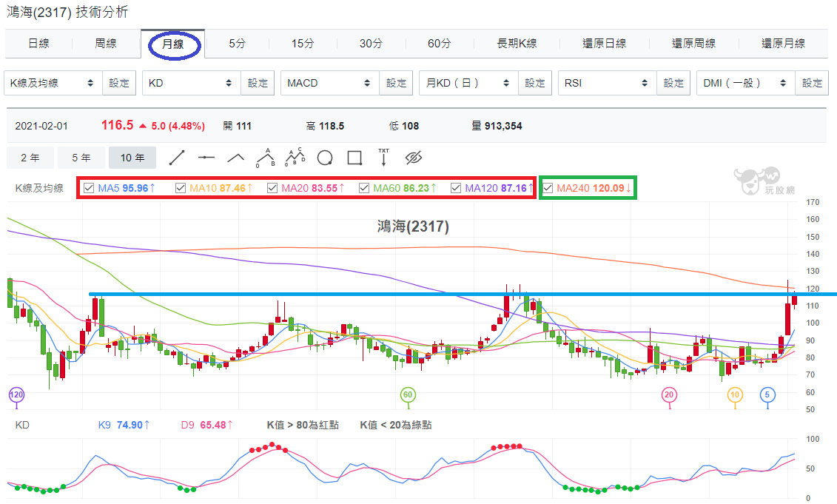Set chart range to 10 年
This screenshot has height=504, width=837.
132,158
